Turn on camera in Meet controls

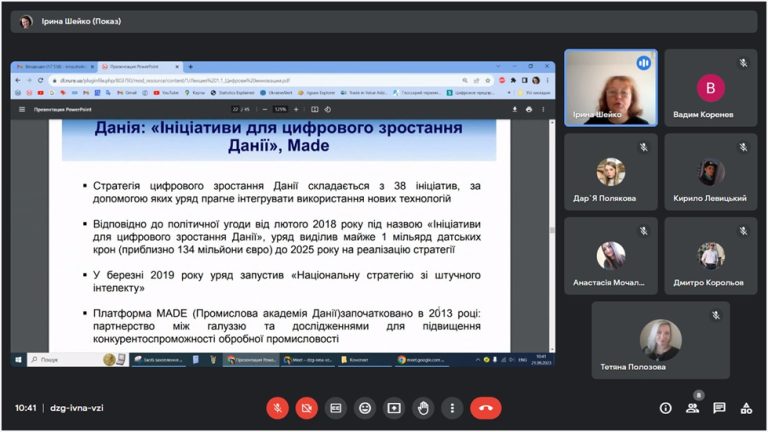pos(307,408)
